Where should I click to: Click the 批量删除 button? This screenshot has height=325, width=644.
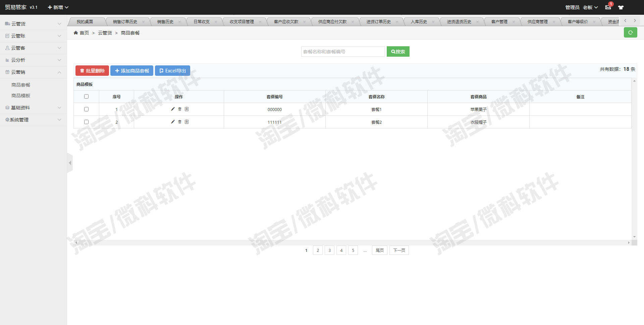92,71
